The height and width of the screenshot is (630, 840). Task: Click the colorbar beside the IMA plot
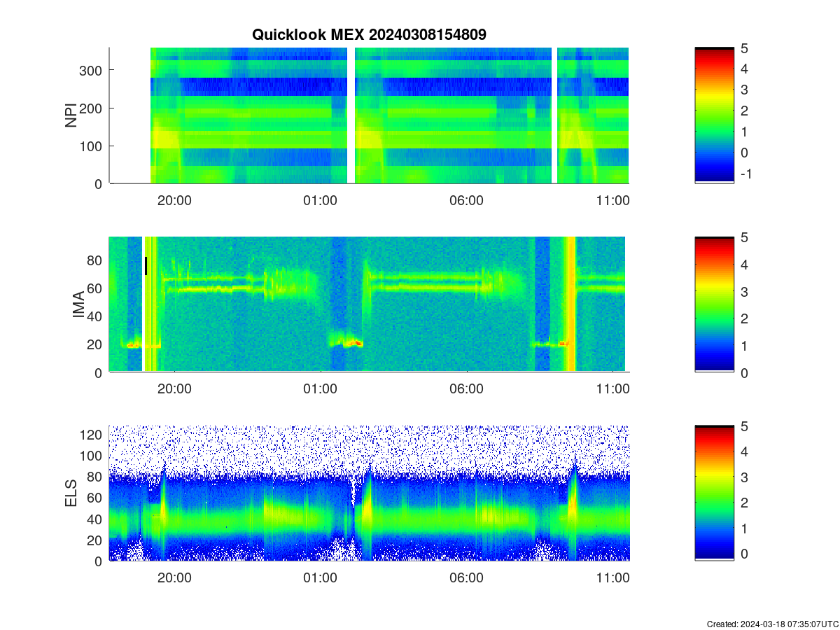tap(715, 304)
